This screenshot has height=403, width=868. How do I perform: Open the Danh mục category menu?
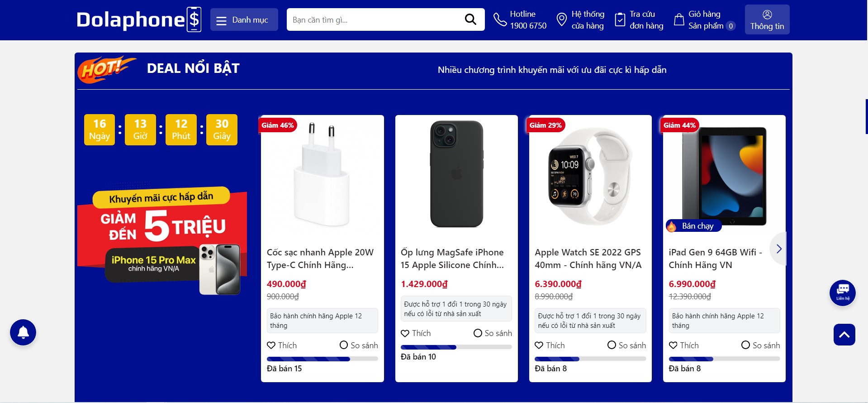point(244,20)
